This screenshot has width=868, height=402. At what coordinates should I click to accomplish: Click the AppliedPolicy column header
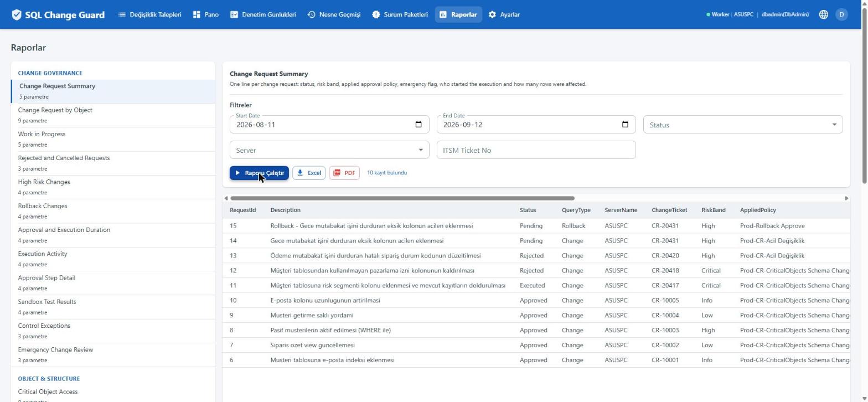[758, 210]
